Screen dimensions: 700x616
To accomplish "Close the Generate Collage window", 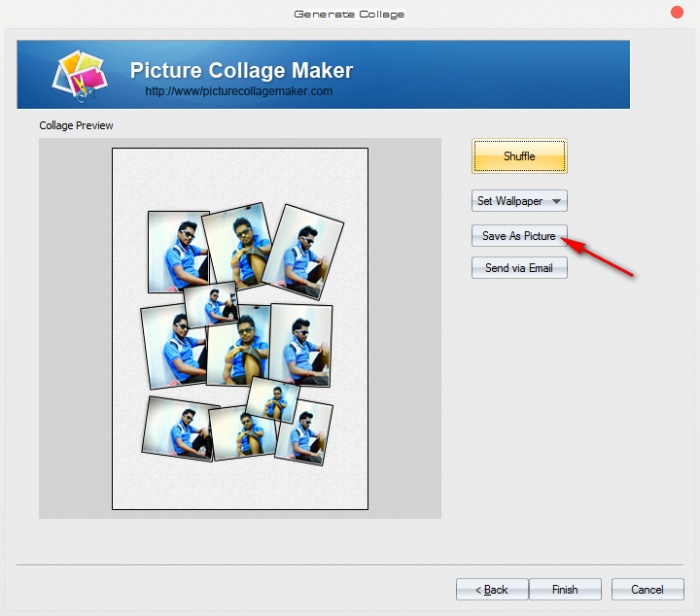I will [x=677, y=14].
